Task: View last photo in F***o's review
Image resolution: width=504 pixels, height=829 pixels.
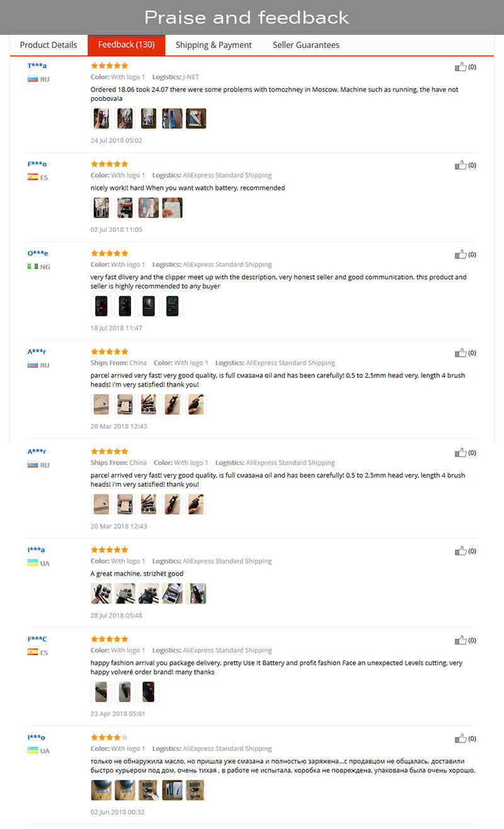Action: pos(172,207)
